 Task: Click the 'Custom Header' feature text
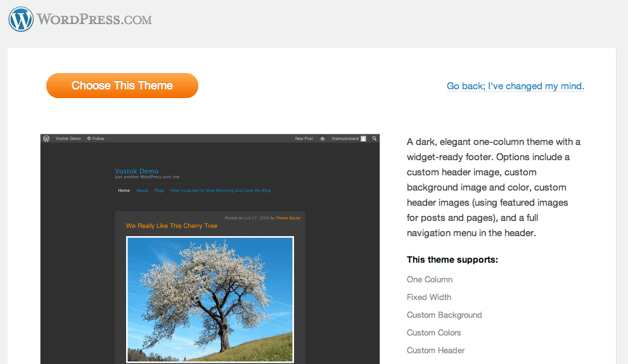tap(436, 351)
